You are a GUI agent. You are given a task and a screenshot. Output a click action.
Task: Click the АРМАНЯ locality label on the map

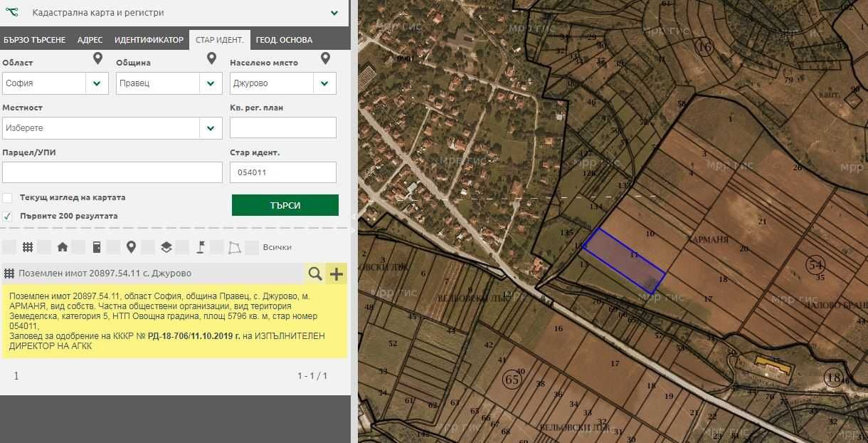click(x=709, y=240)
